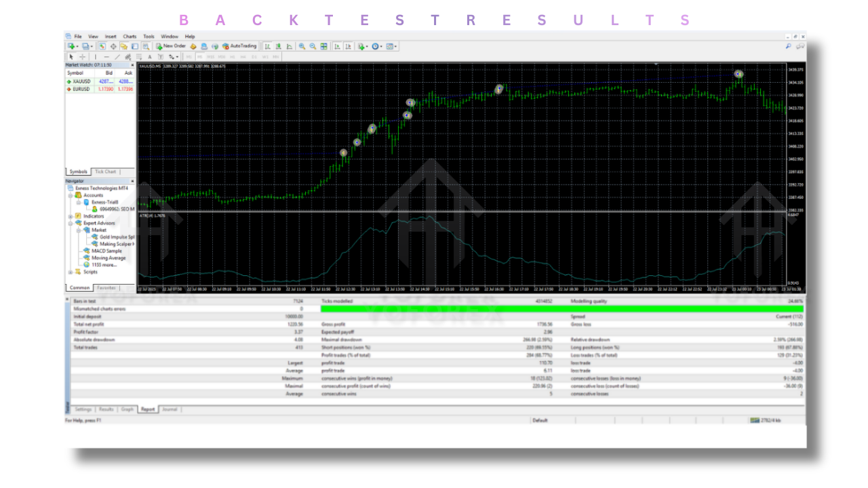Select the horizontal line drawing tool
This screenshot has height=488, width=868.
106,58
